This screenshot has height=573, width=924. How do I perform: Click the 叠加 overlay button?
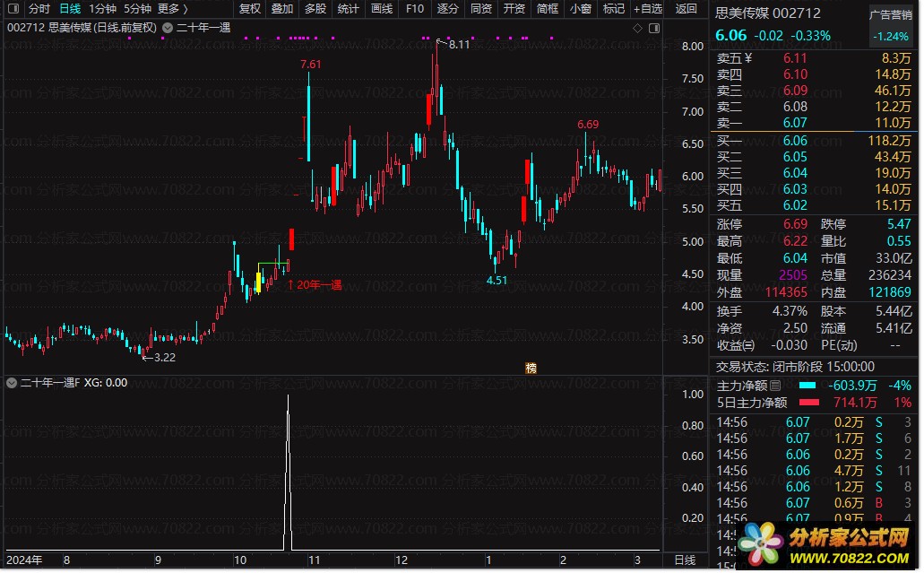click(282, 9)
